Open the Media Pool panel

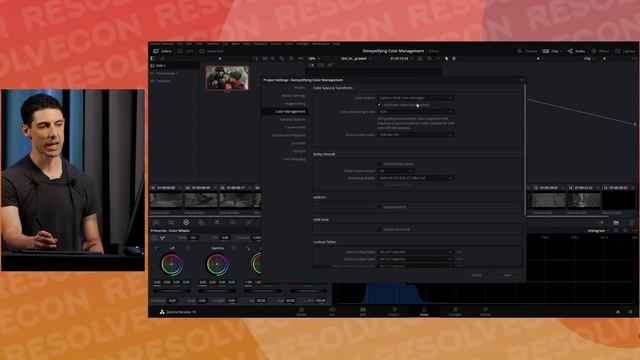[211, 51]
